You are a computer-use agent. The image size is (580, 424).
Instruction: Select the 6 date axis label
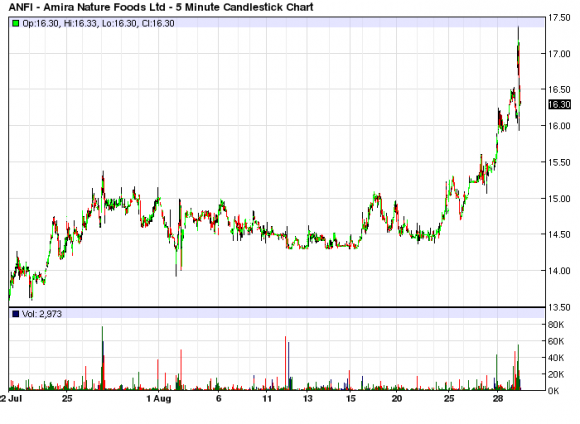(x=219, y=399)
